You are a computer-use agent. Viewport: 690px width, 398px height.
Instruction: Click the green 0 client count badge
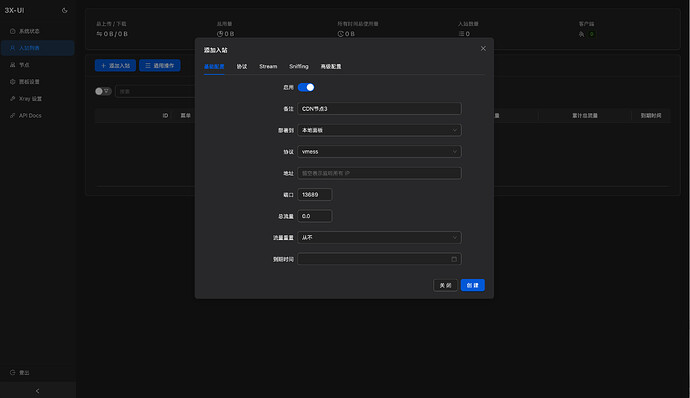pyautogui.click(x=591, y=34)
